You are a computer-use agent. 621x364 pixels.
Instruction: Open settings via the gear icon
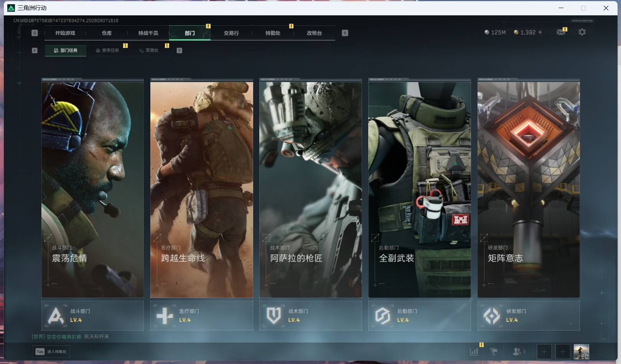(582, 32)
